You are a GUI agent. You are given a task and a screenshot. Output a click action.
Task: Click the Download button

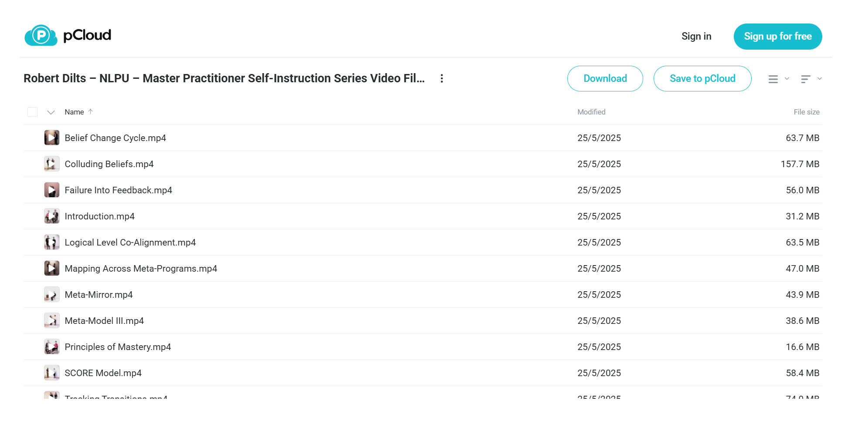[x=605, y=79]
